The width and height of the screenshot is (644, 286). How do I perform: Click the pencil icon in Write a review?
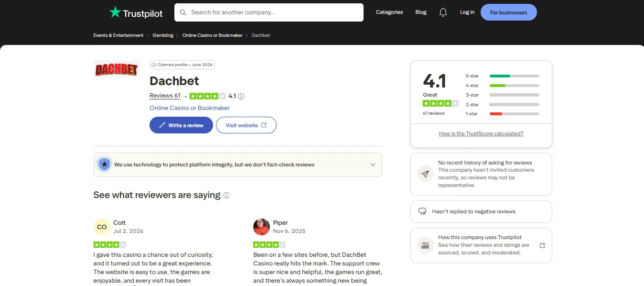coord(162,125)
